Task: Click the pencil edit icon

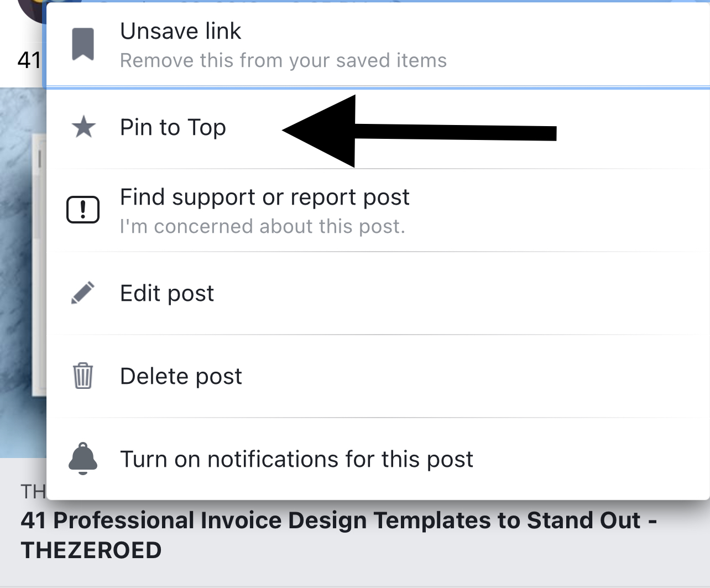Action: [x=83, y=293]
